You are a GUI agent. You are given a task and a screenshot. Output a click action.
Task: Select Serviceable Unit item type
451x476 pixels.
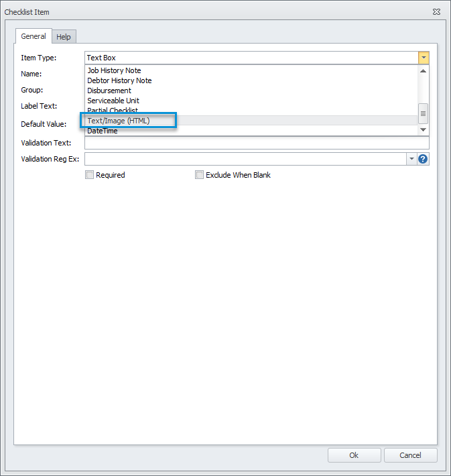point(251,101)
